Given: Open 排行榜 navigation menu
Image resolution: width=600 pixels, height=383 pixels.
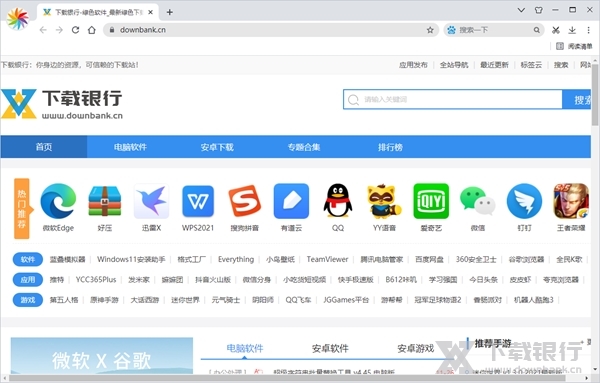Looking at the screenshot, I should 390,147.
